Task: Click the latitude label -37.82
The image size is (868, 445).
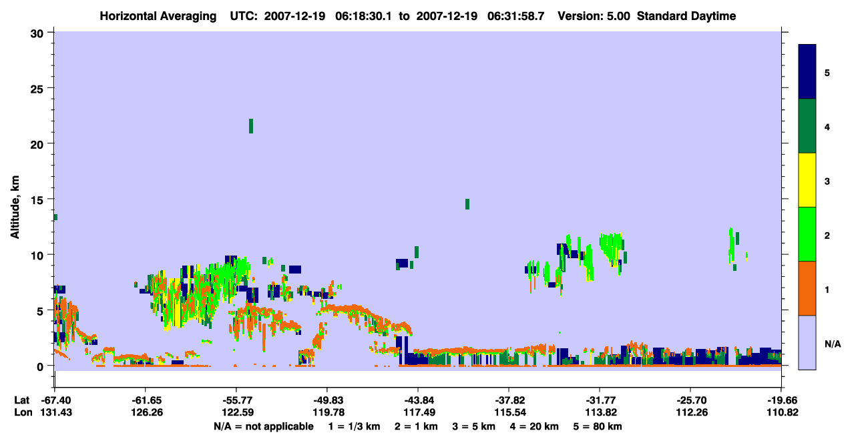Action: (x=509, y=400)
